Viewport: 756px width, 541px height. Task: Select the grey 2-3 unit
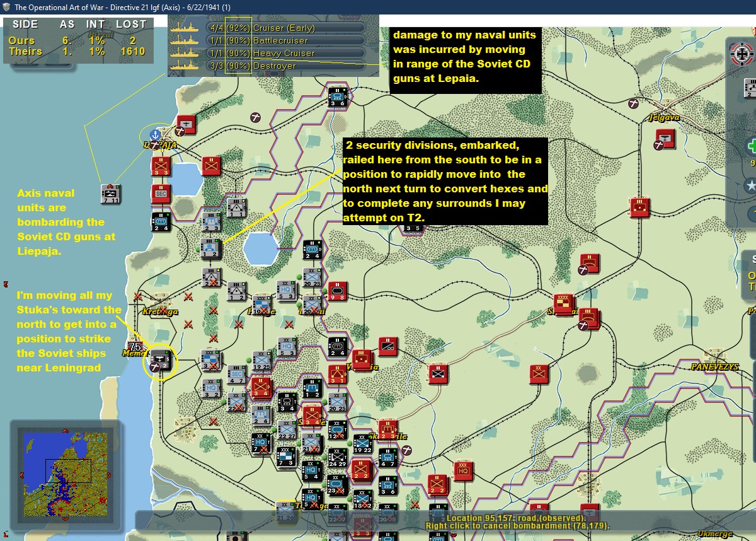211,221
